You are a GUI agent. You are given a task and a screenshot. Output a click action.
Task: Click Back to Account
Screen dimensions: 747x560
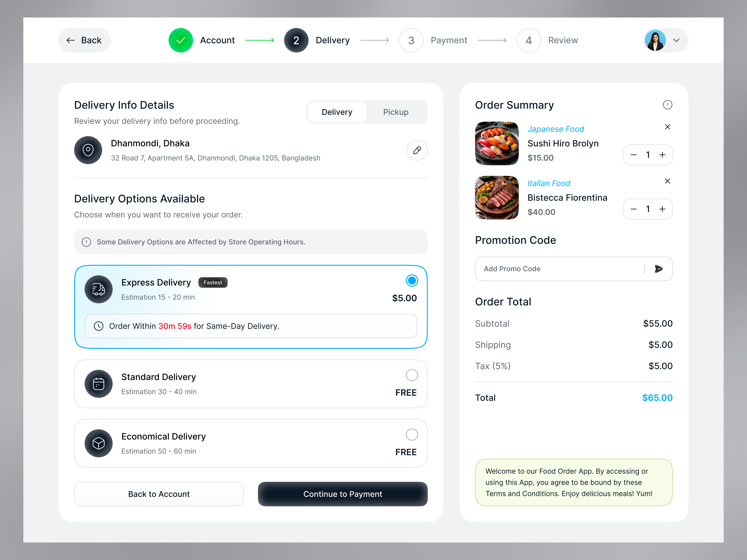point(159,494)
